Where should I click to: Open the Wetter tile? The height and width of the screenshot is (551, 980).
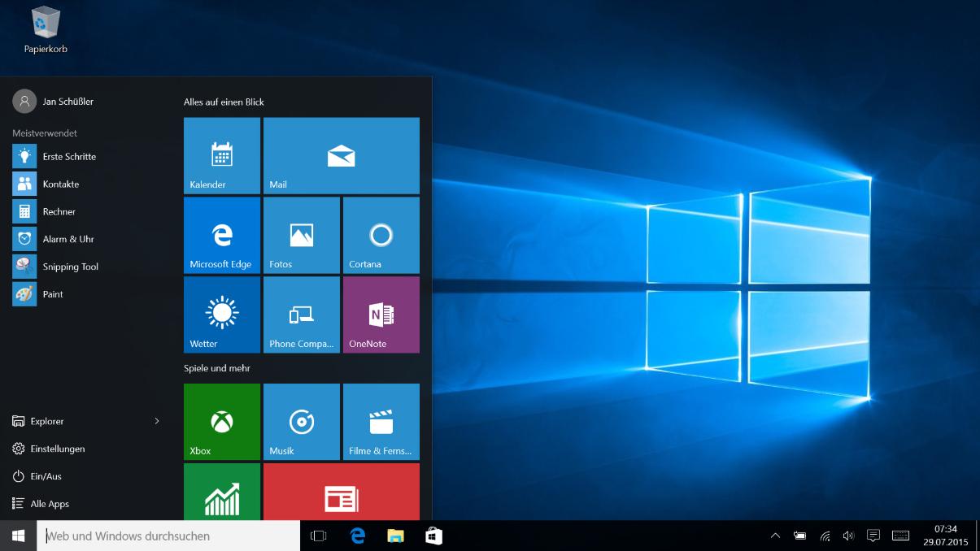click(222, 315)
